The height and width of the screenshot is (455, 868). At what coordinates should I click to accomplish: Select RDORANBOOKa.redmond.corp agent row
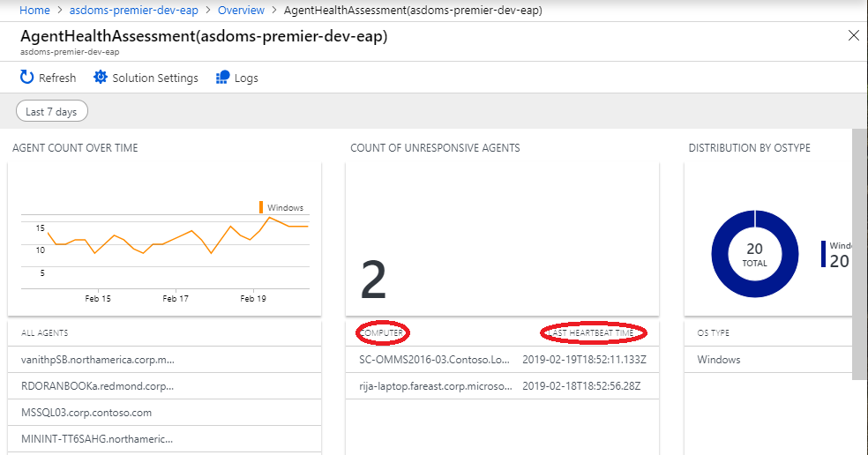click(x=164, y=386)
